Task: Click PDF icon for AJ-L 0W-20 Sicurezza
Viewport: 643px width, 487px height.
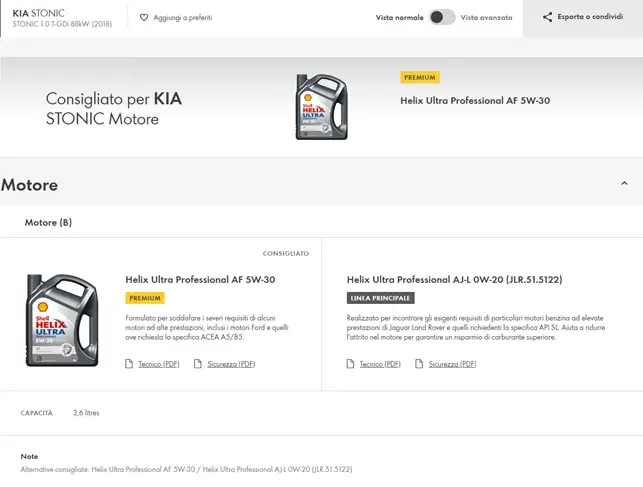Action: pyautogui.click(x=419, y=364)
